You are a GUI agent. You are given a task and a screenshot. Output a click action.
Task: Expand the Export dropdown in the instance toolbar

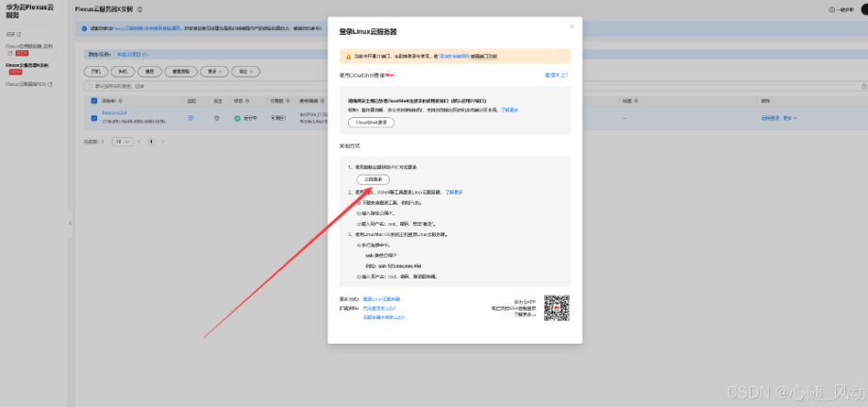[x=245, y=72]
